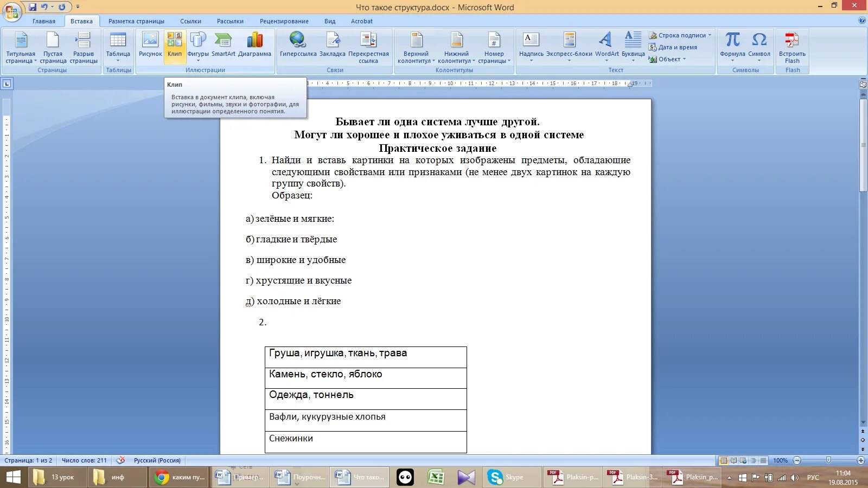Switch to Outline view
Image resolution: width=868 pixels, height=488 pixels.
753,460
